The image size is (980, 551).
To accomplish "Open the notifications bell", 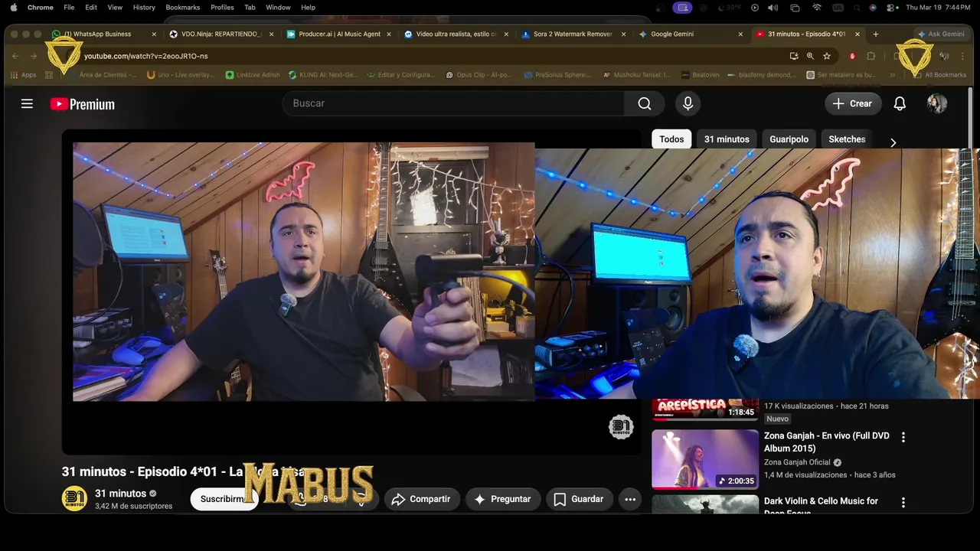I will point(900,103).
